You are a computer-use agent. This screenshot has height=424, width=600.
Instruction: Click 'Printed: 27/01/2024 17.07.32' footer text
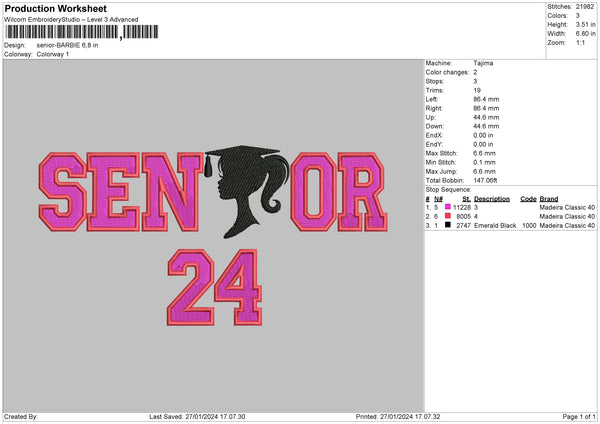point(398,417)
